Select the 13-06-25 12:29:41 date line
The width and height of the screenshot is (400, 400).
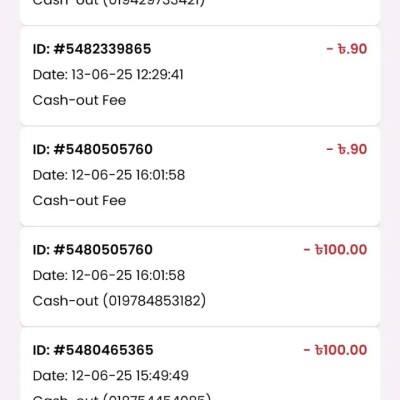(x=108, y=75)
